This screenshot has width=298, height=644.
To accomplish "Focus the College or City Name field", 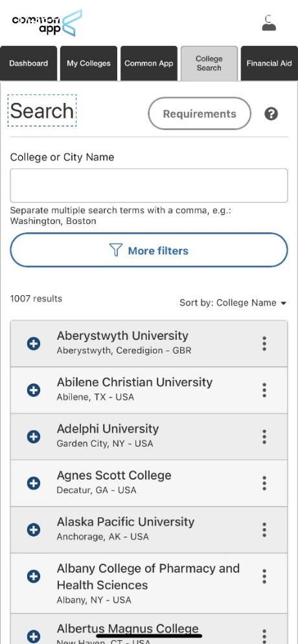I will point(149,185).
